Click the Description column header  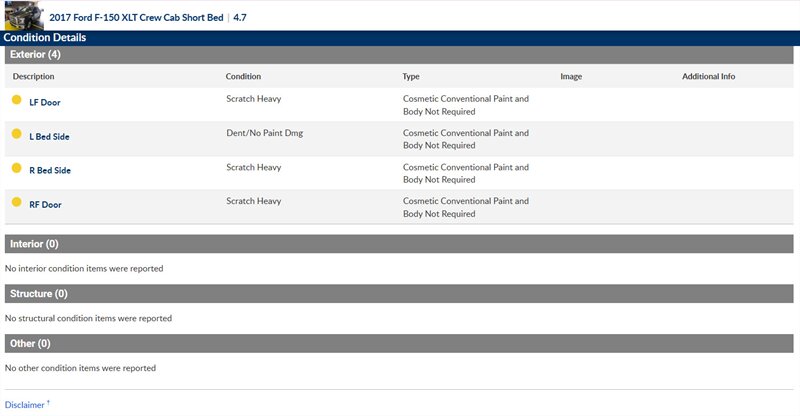coord(33,76)
